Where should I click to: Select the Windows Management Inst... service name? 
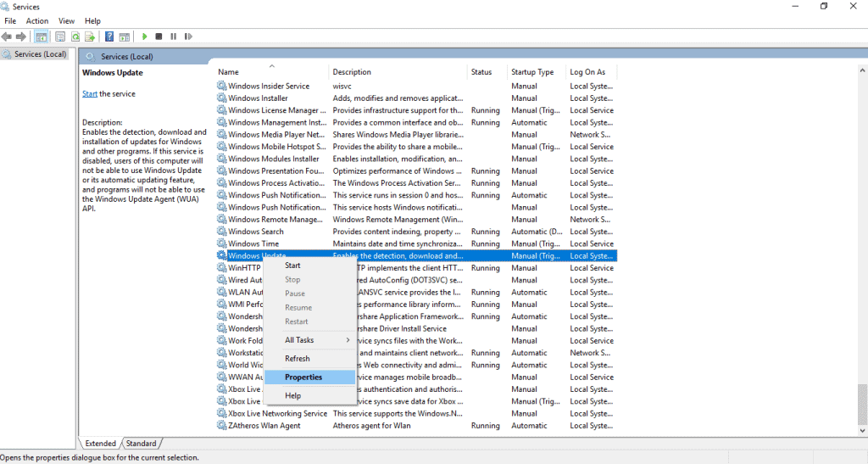coord(277,122)
